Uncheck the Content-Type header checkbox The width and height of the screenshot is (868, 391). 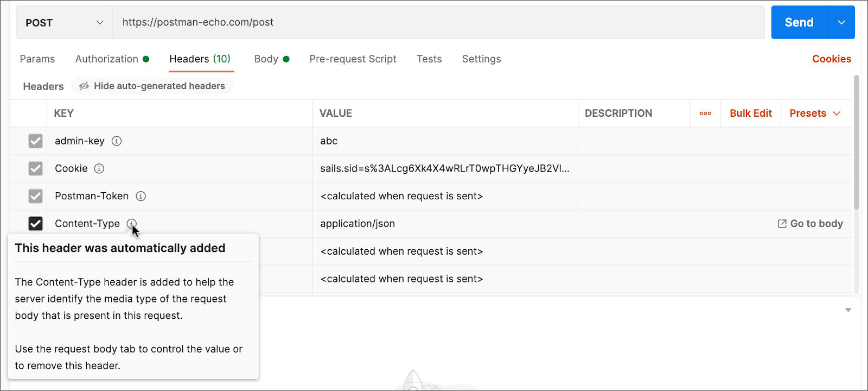35,223
